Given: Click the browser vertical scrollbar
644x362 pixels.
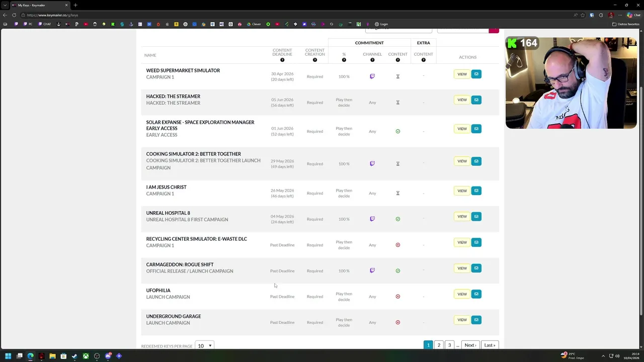Looking at the screenshot, I should [641, 201].
